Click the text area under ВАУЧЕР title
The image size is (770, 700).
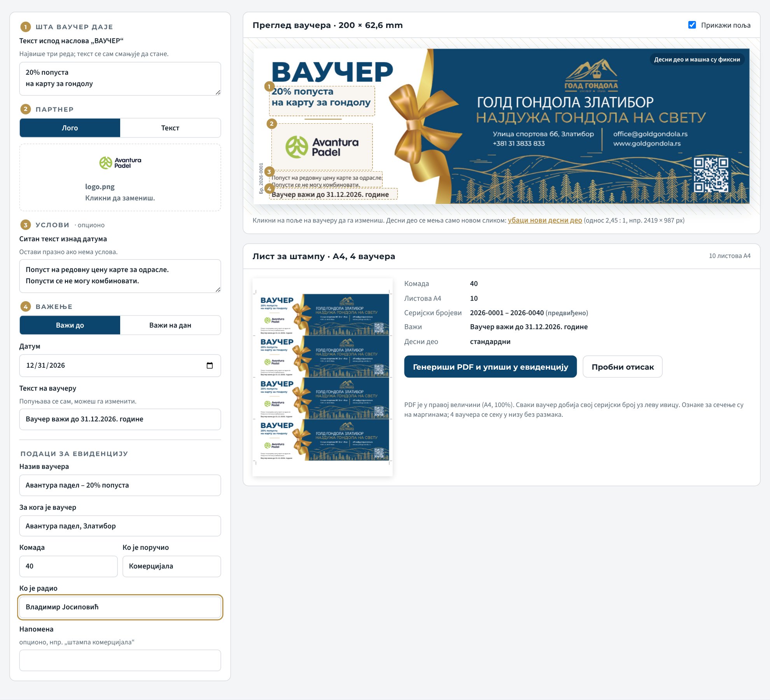tap(120, 79)
